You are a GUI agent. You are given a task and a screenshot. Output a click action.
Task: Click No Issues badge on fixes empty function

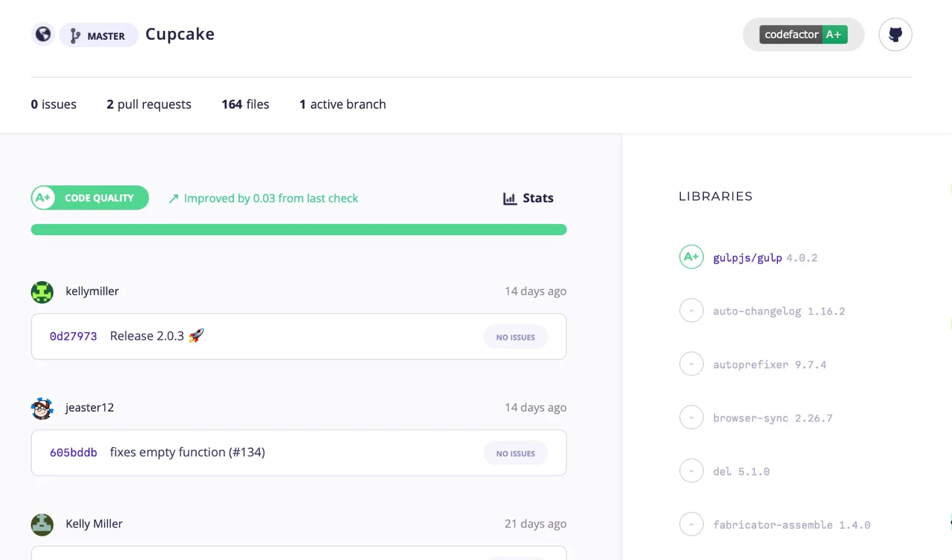[515, 454]
